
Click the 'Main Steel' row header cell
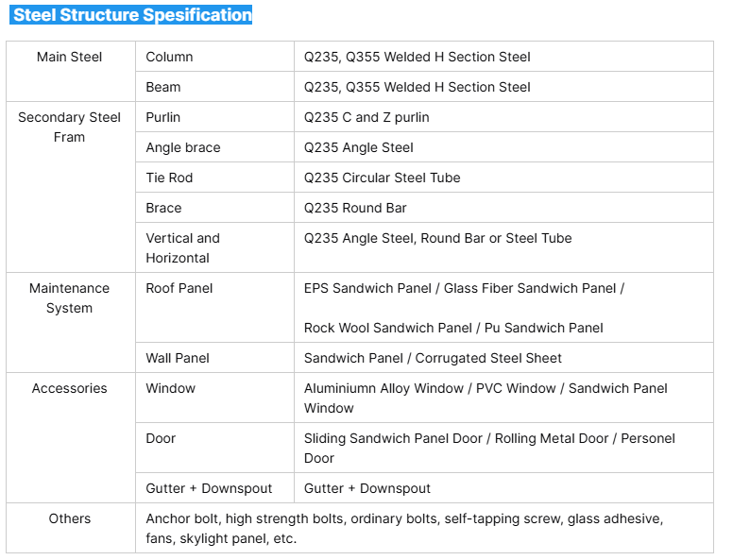pos(69,57)
